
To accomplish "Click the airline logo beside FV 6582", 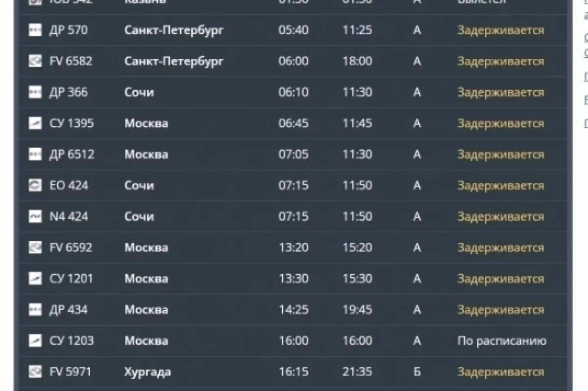I will (35, 61).
